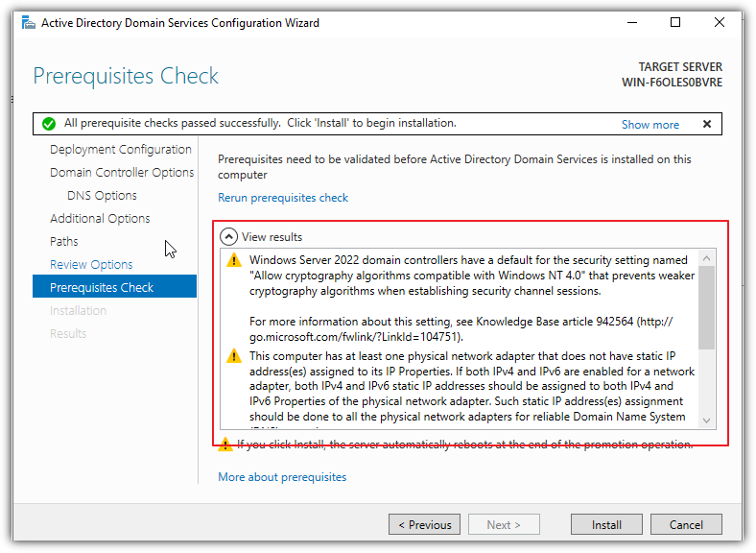This screenshot has height=553, width=756.
Task: Open More about prerequisites link
Action: pyautogui.click(x=282, y=477)
